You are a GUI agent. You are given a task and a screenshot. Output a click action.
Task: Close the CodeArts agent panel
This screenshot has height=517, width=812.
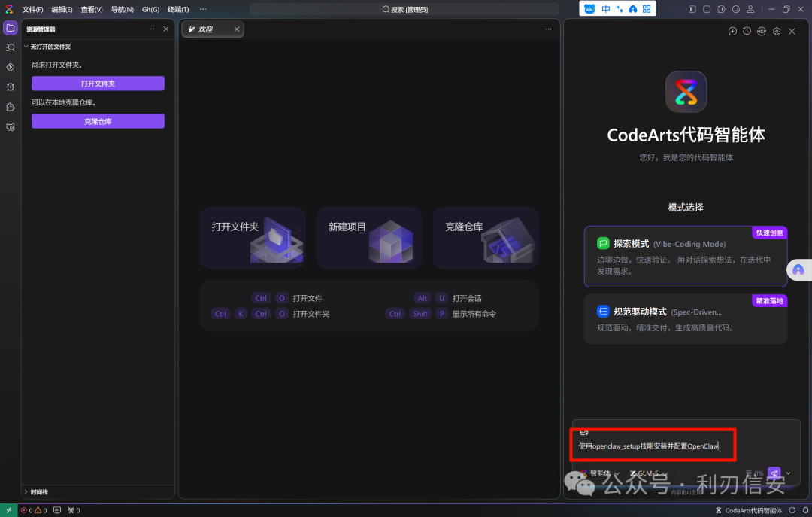pyautogui.click(x=792, y=31)
